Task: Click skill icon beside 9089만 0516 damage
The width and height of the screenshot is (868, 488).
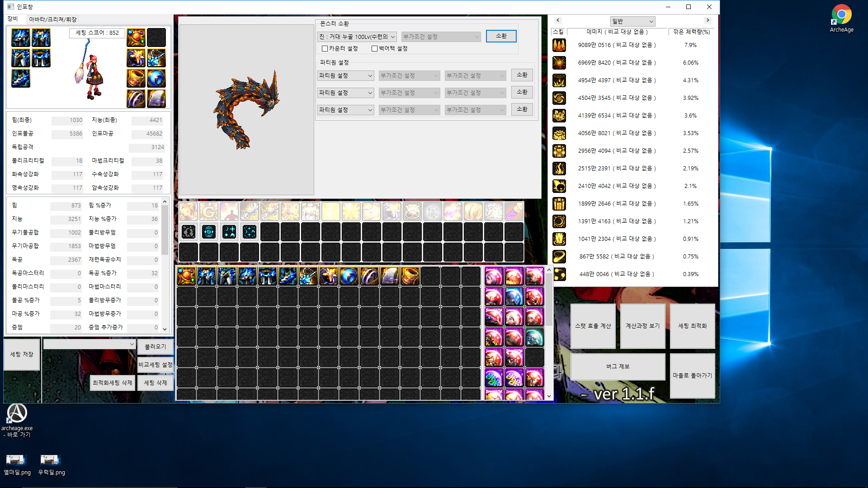Action: 559,45
